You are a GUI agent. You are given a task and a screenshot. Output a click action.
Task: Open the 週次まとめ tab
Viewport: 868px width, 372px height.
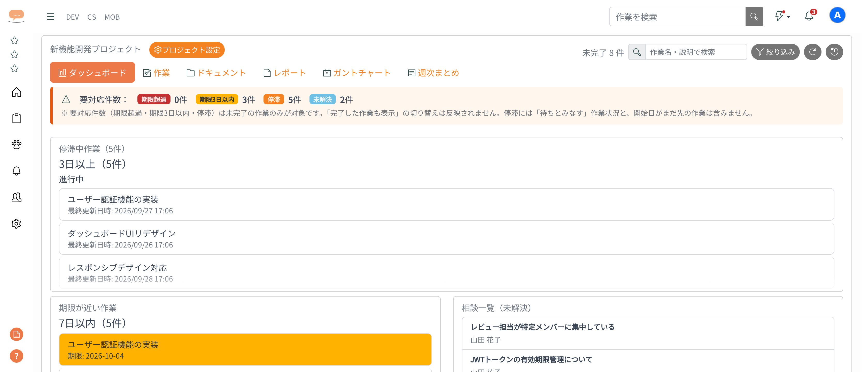tap(433, 73)
